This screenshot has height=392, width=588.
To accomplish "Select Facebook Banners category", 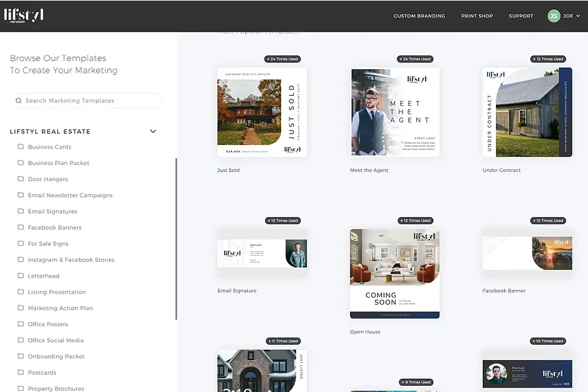I will (x=55, y=228).
